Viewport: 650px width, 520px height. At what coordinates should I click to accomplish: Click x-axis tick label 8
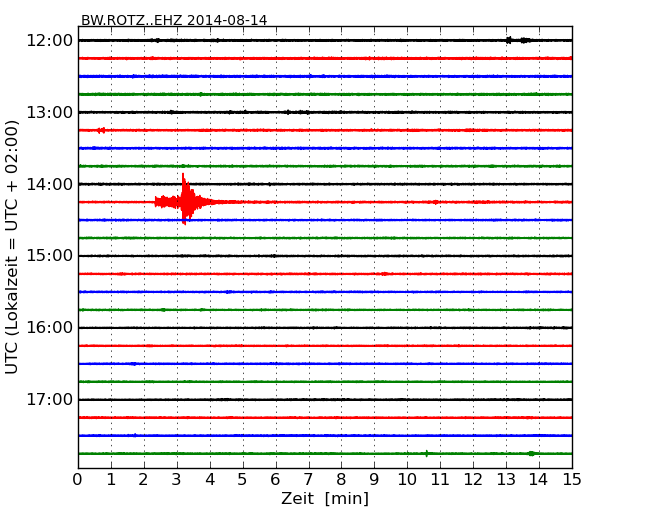(x=341, y=479)
